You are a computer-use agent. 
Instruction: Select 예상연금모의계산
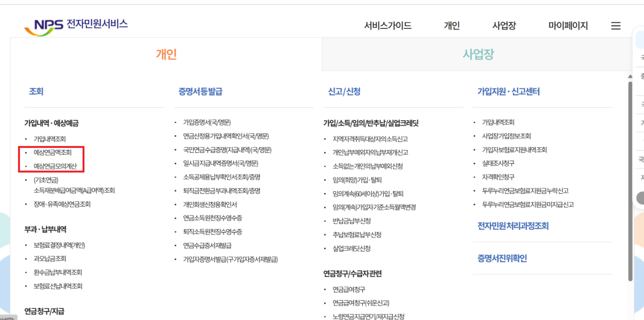click(x=55, y=166)
